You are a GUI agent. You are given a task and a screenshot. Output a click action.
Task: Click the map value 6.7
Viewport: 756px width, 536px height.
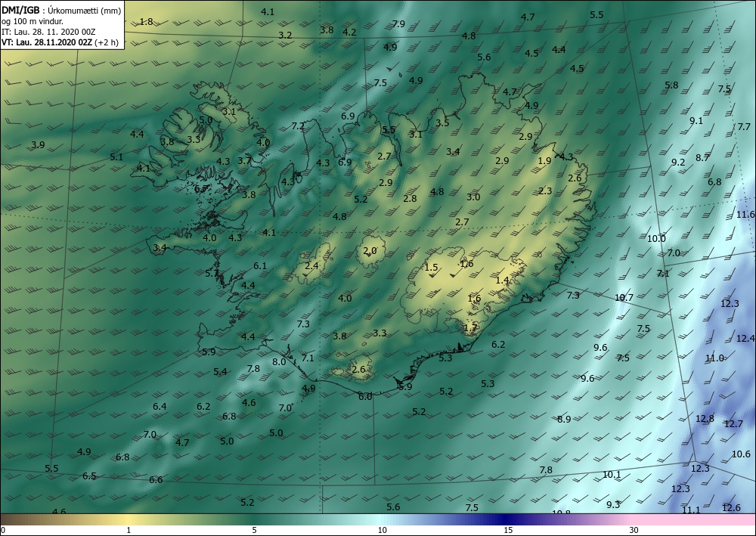pyautogui.click(x=201, y=189)
